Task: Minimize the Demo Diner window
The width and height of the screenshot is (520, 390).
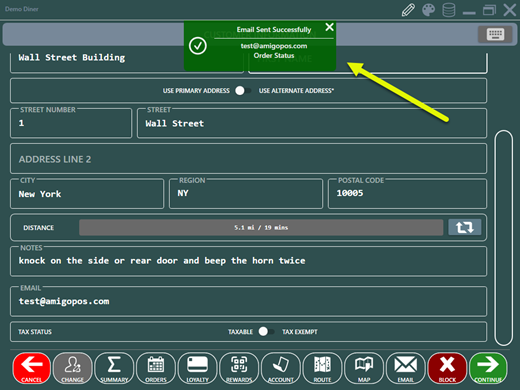Action: pyautogui.click(x=469, y=13)
